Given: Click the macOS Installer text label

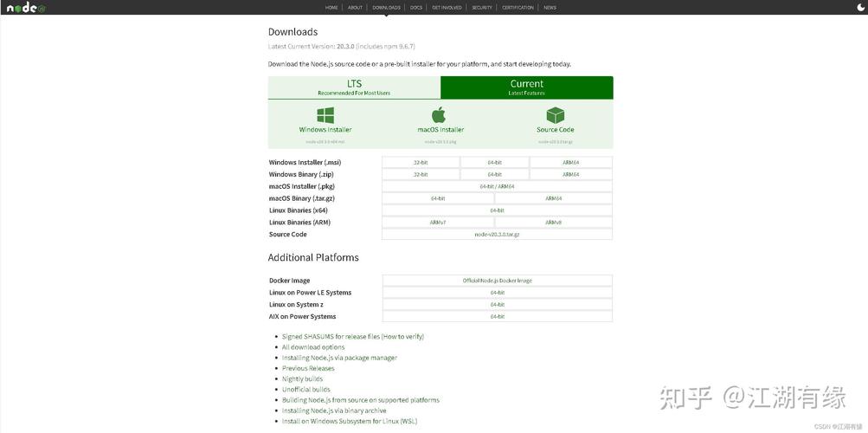Looking at the screenshot, I should click(x=440, y=130).
